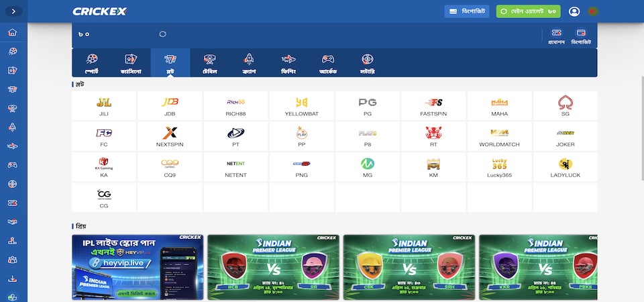Viewport: 644px width, 302px height.
Task: Open the RCB vs RR match banner
Action: 273,267
